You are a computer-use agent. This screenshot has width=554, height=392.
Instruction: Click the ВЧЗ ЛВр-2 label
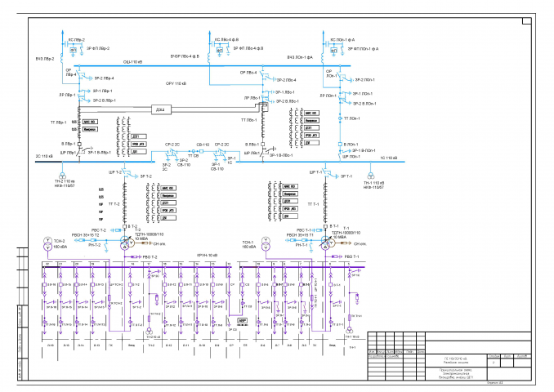(x=45, y=59)
